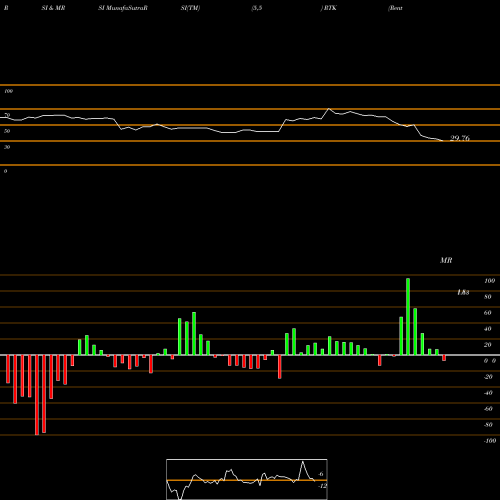The height and width of the screenshot is (500, 500).
Task: Click the '30' level label on RSI axis
Action: 7,147
